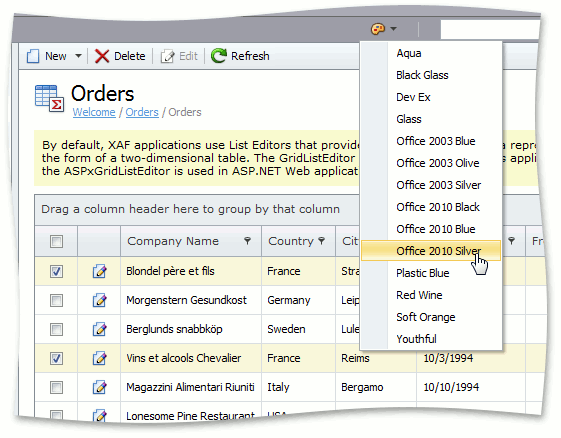
Task: Open edit icon for Magazzini Alimentari Riuniti
Action: click(99, 387)
